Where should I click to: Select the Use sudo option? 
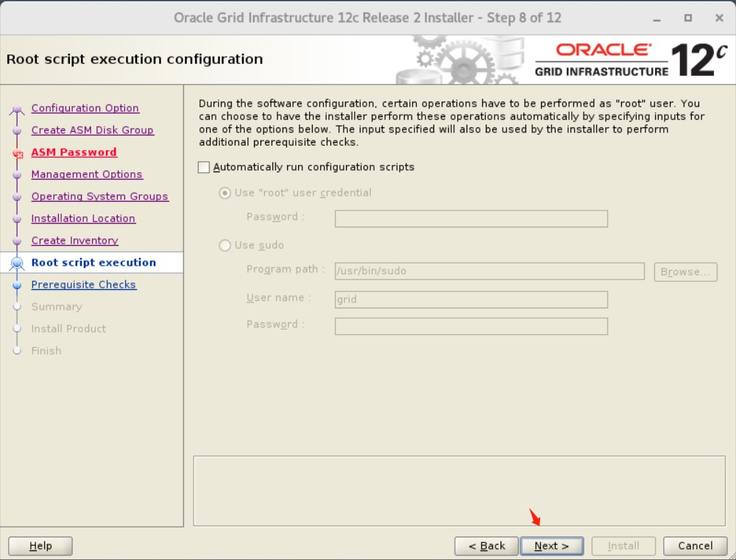coord(225,246)
